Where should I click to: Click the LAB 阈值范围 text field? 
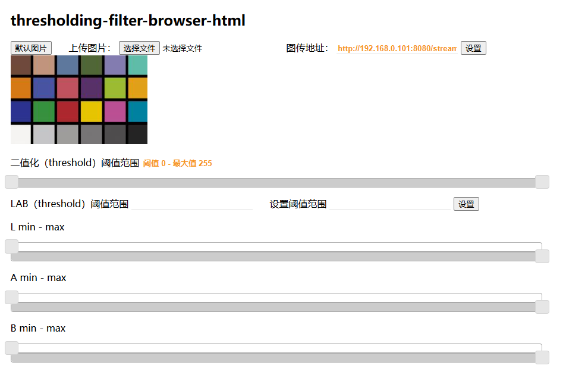[192, 204]
